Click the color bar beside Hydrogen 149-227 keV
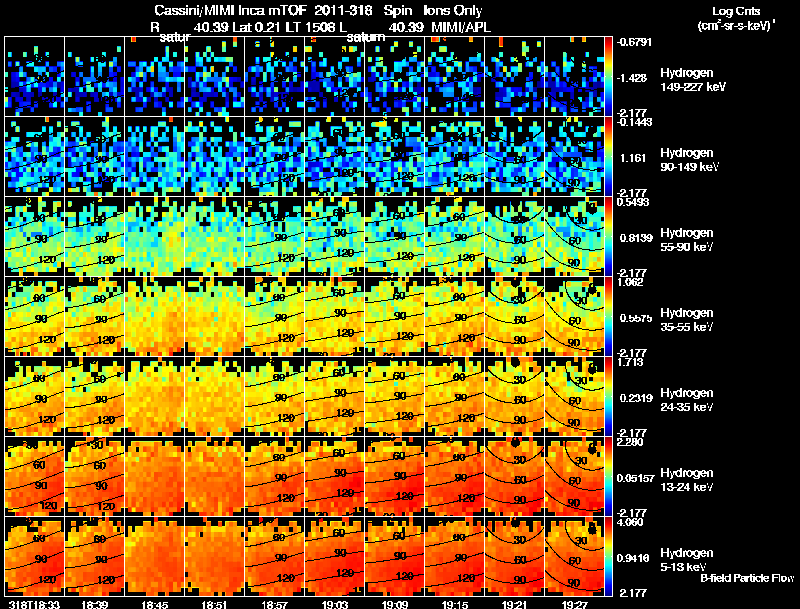The image size is (800, 609). click(611, 76)
